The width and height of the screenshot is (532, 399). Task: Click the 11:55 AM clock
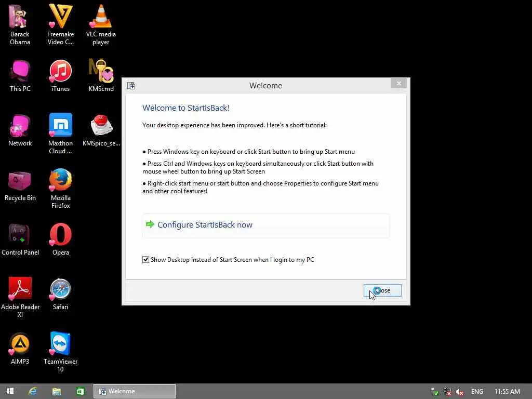(x=507, y=392)
